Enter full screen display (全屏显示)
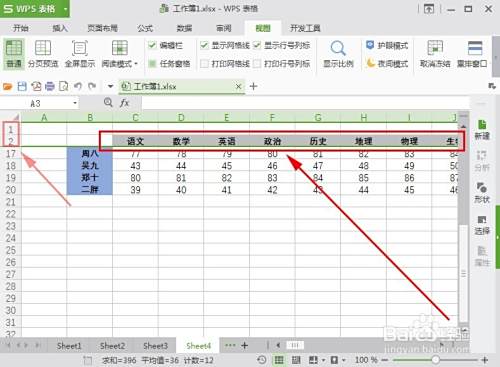Screen dimensions: 500x367 coord(80,54)
